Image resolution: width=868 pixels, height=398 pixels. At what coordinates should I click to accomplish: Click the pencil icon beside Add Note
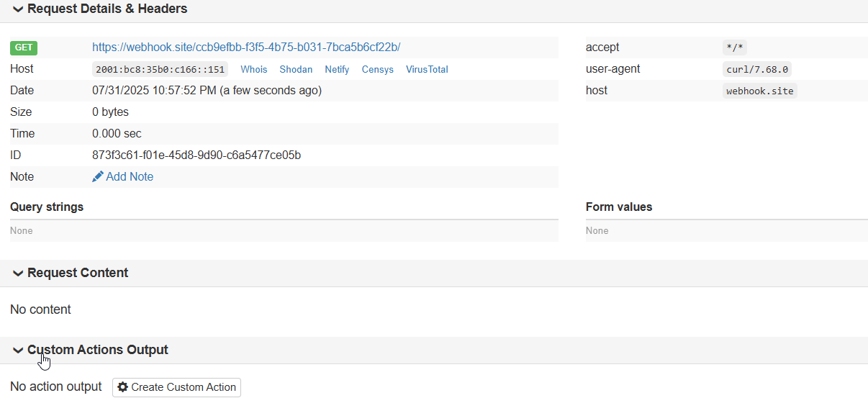[98, 176]
